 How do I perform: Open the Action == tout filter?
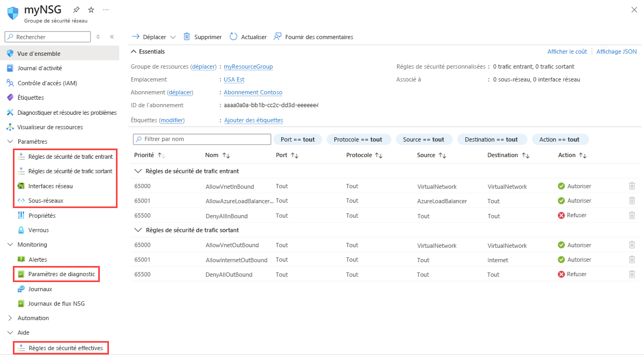[x=560, y=139]
